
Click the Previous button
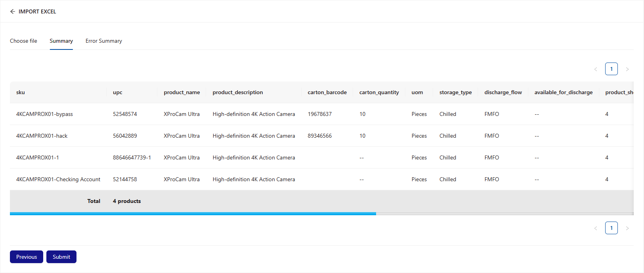27,257
